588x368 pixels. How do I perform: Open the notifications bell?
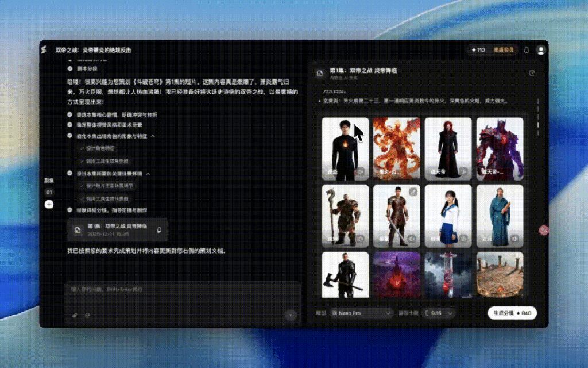click(527, 50)
